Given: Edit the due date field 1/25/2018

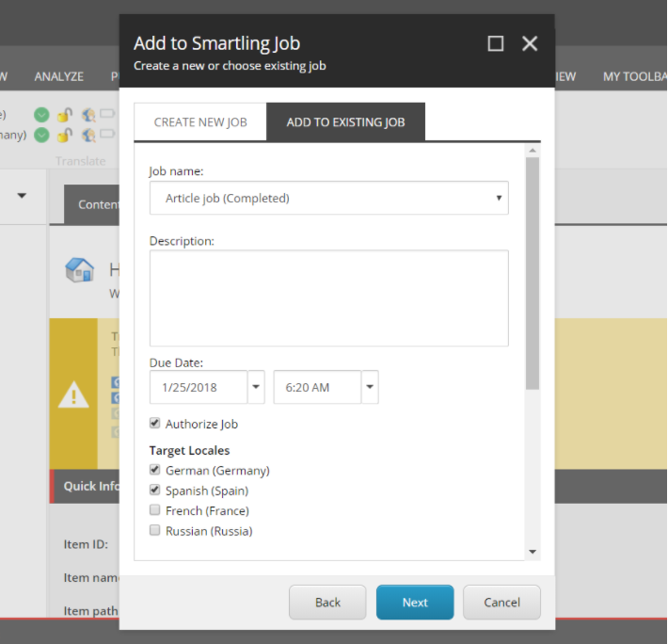Looking at the screenshot, I should [199, 387].
